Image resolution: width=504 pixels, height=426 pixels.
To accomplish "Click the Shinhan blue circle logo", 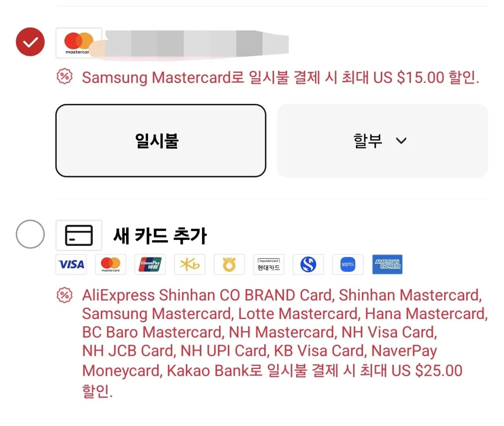I will click(308, 264).
